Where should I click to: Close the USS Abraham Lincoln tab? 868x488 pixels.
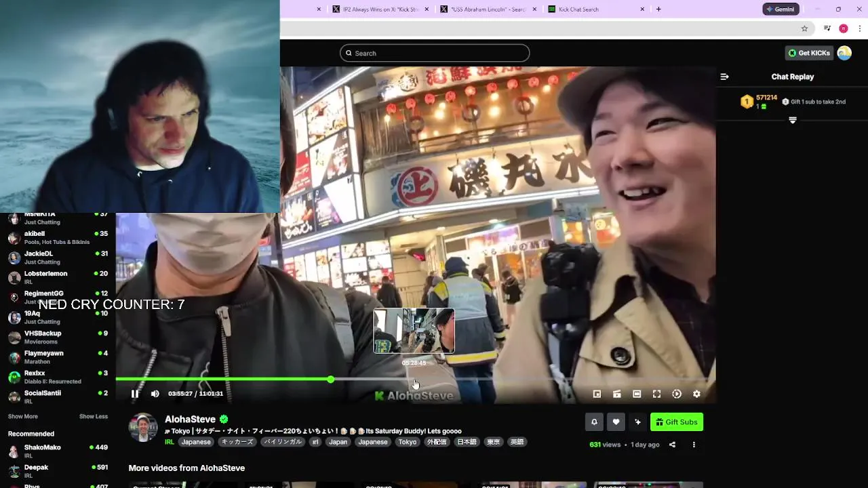534,9
